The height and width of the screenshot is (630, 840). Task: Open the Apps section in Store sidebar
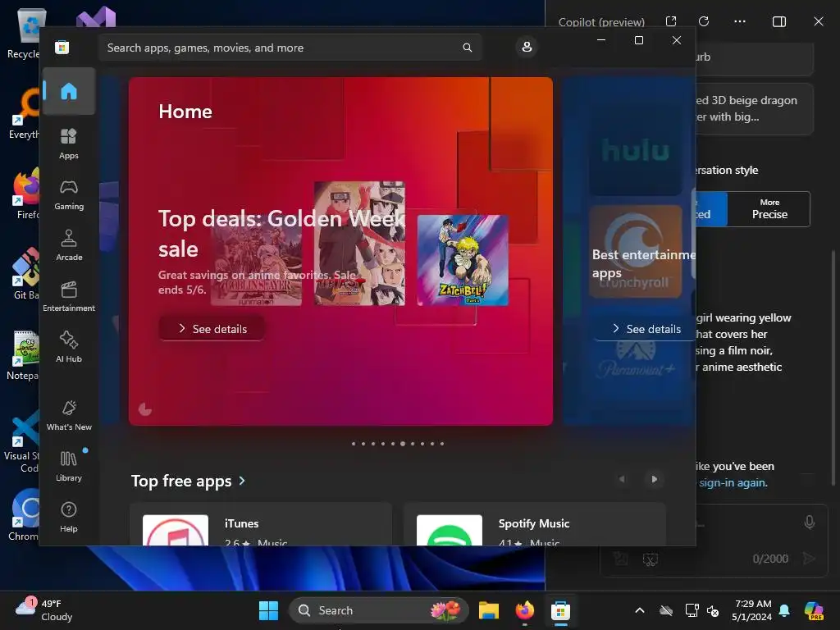[x=69, y=144]
